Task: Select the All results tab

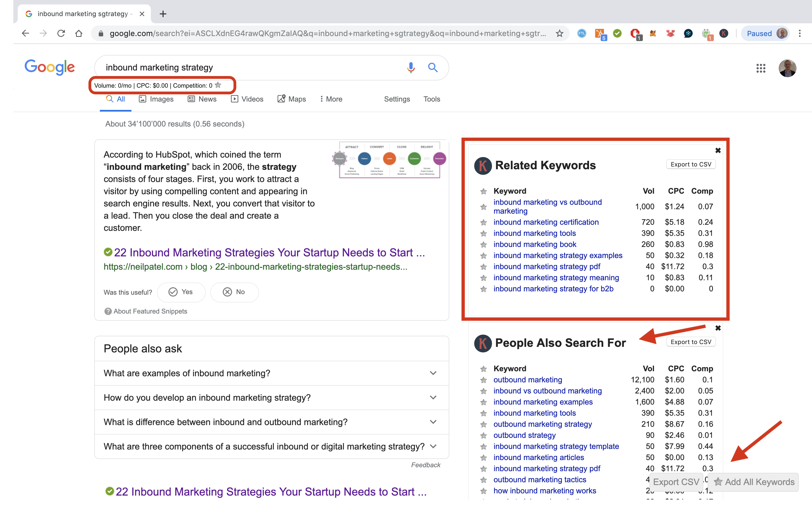Action: [x=115, y=99]
